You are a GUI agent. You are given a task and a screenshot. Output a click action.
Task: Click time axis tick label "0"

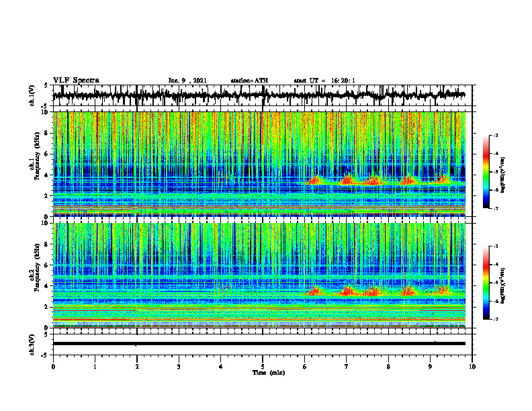(x=53, y=367)
